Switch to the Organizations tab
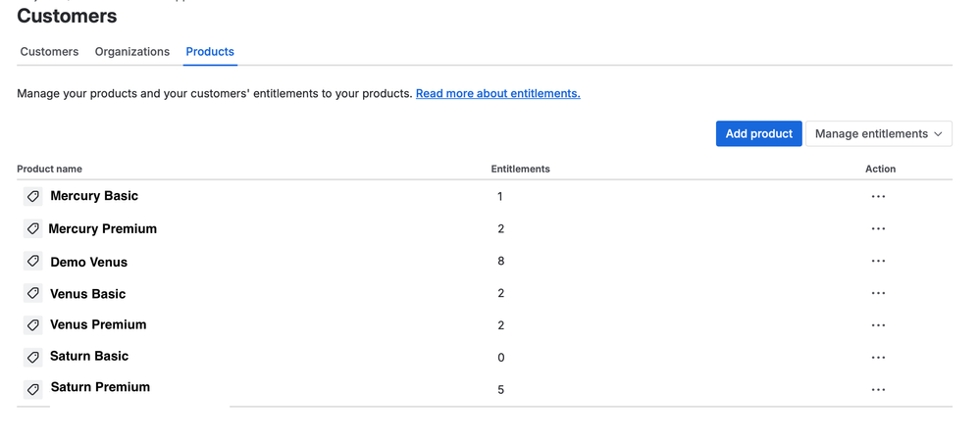Screen dimensions: 980x442 (131, 52)
